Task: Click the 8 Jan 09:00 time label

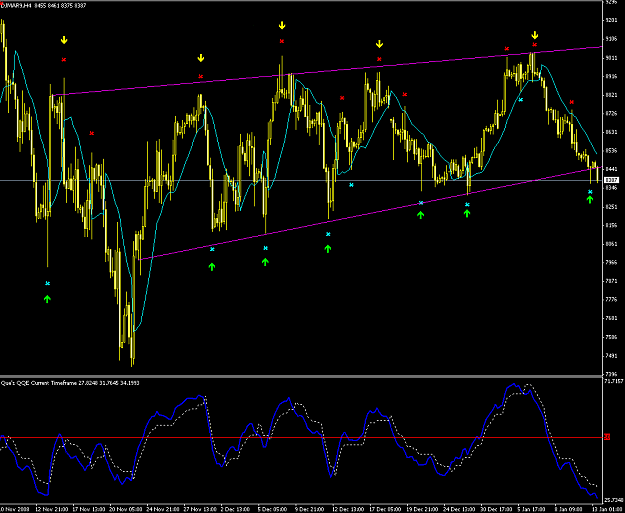Action: click(568, 509)
